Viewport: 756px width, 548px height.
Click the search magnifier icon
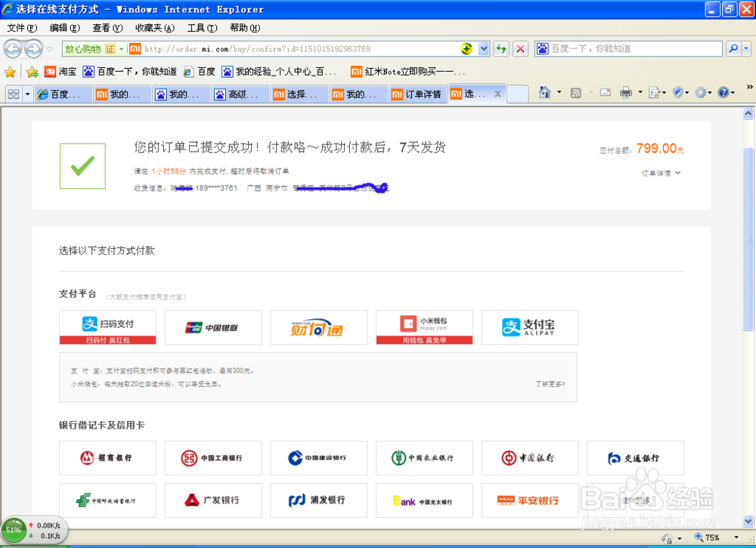pyautogui.click(x=733, y=48)
